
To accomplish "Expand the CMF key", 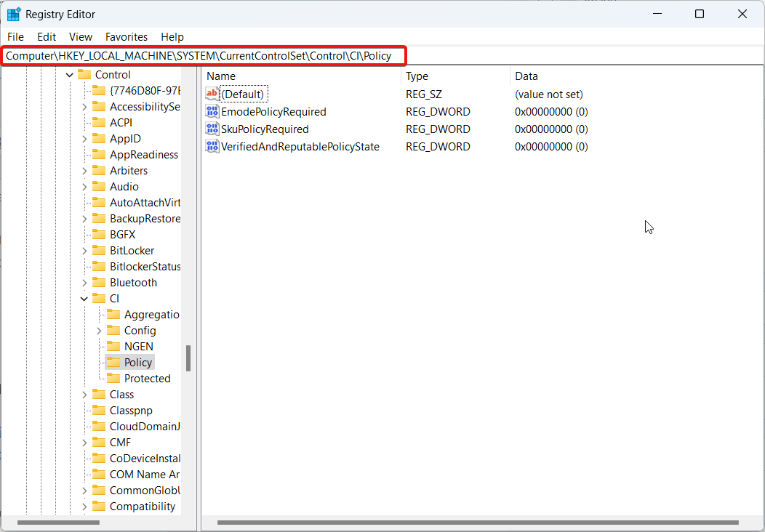I will tap(84, 443).
